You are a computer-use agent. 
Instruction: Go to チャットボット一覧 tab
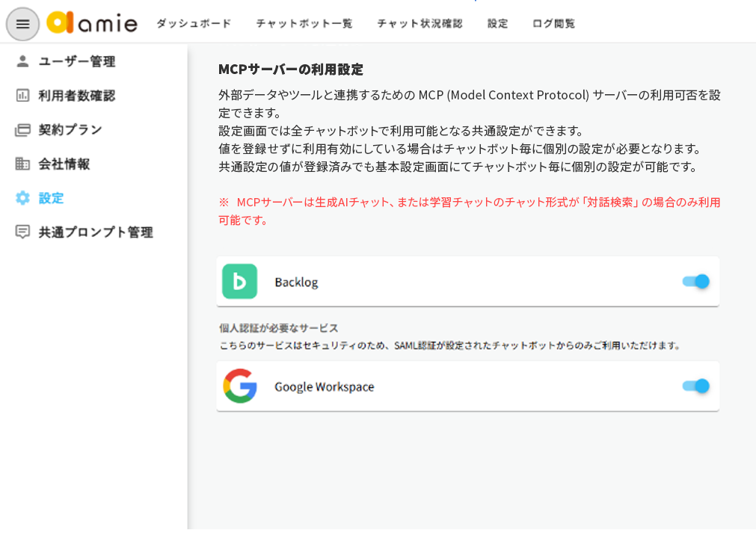(304, 24)
